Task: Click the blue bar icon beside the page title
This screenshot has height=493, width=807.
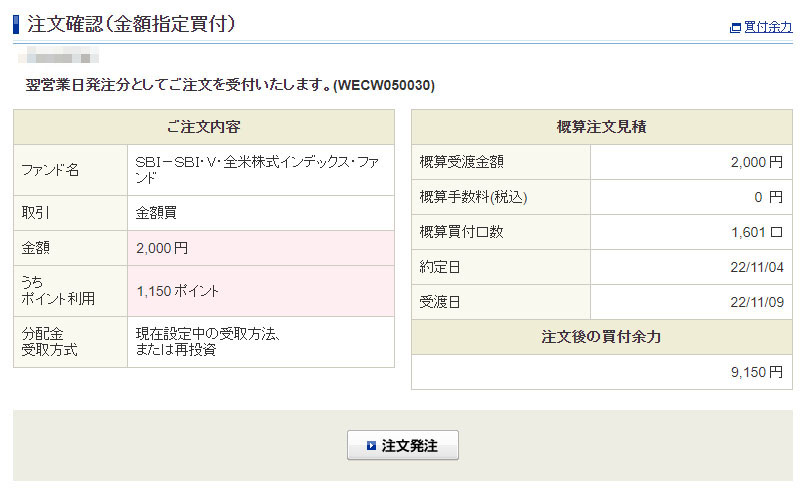Action: coord(16,24)
